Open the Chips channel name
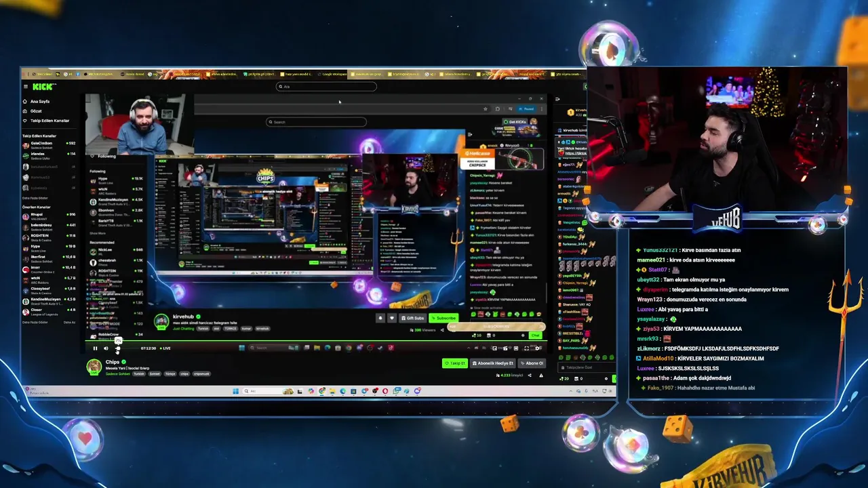Screen dimensions: 868x488 click(x=113, y=362)
